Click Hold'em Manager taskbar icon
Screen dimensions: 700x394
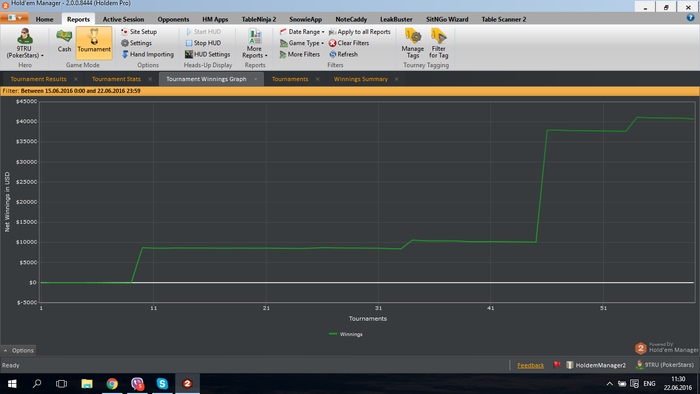point(187,383)
